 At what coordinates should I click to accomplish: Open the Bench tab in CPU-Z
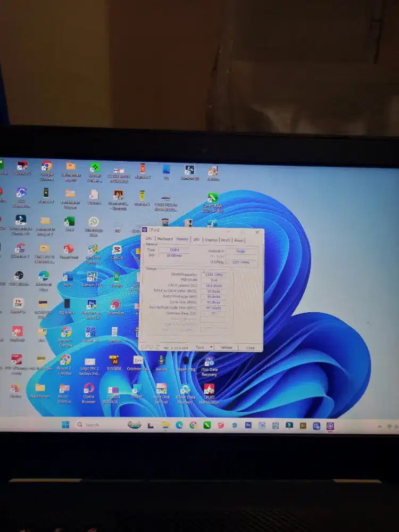coord(225,240)
